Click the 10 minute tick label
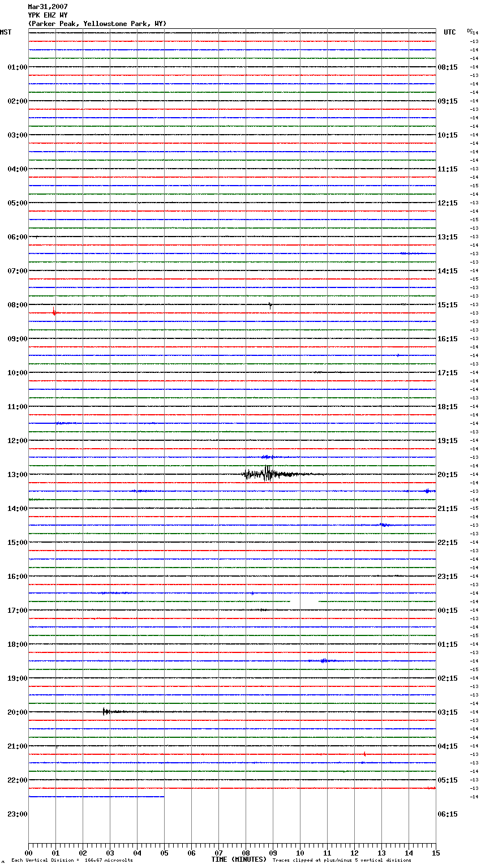This screenshot has width=481, height=868. (300, 853)
